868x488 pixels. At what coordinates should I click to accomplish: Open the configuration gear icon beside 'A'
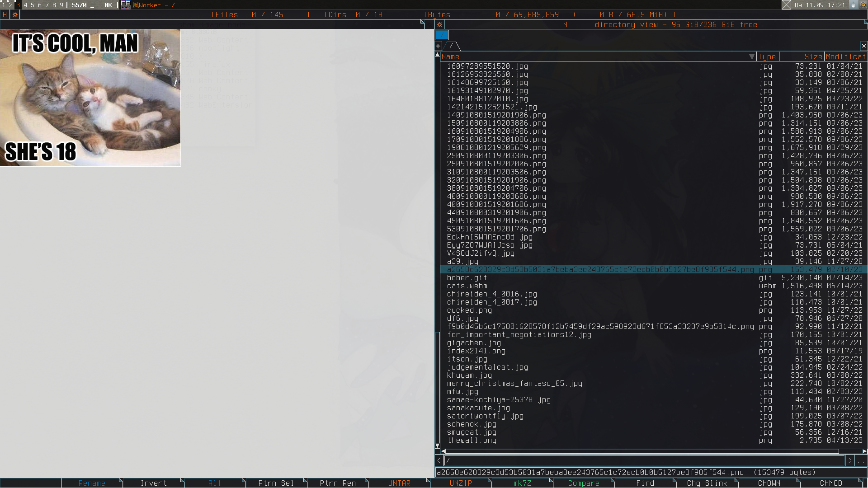[15, 14]
